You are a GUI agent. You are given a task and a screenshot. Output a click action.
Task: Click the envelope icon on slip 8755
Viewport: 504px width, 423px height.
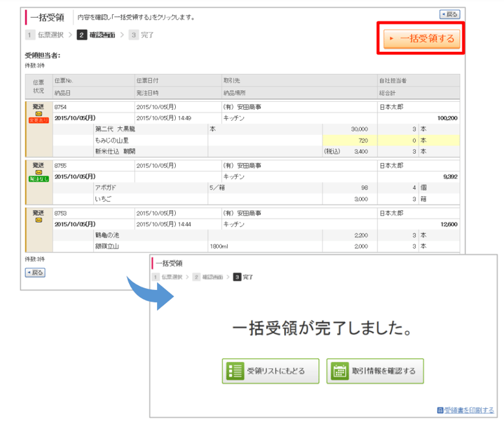click(38, 173)
